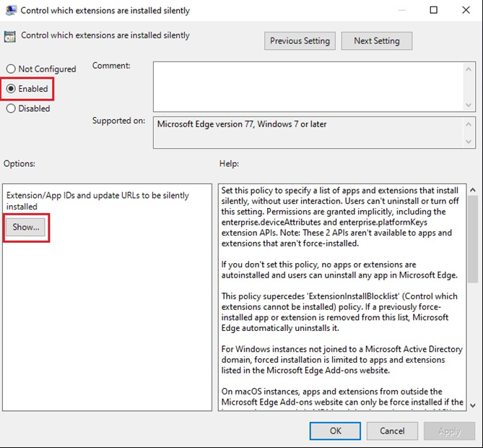Go to the Next Setting

pos(376,40)
